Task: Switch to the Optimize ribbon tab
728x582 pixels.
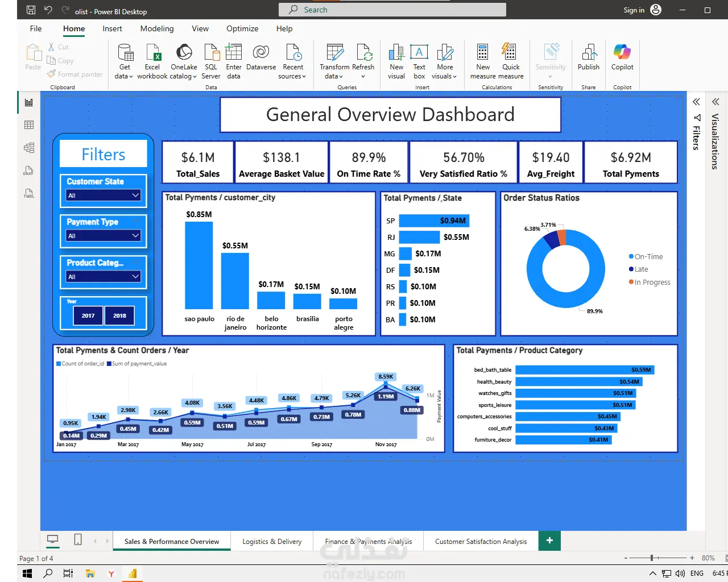Action: click(x=242, y=28)
